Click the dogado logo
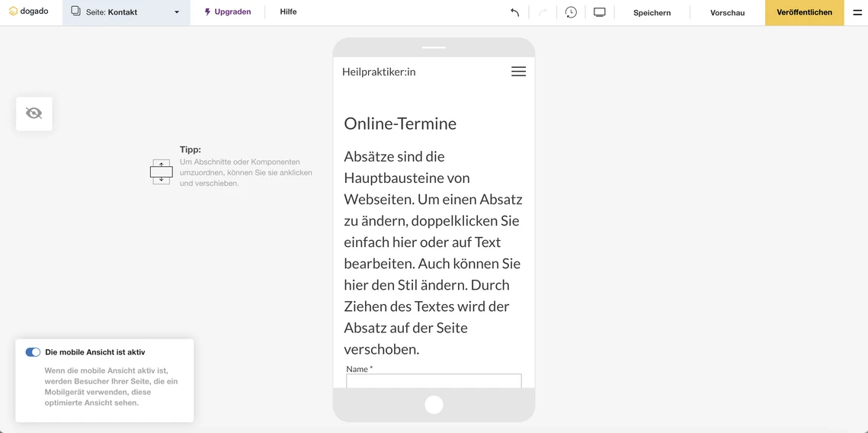 [x=29, y=11]
